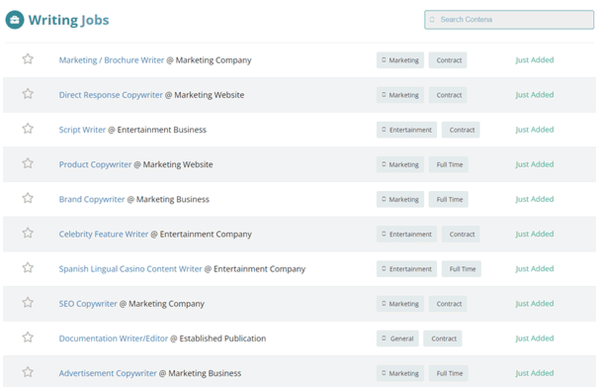Star the Advertisement Copywriter job
This screenshot has width=599, height=390.
coord(28,372)
